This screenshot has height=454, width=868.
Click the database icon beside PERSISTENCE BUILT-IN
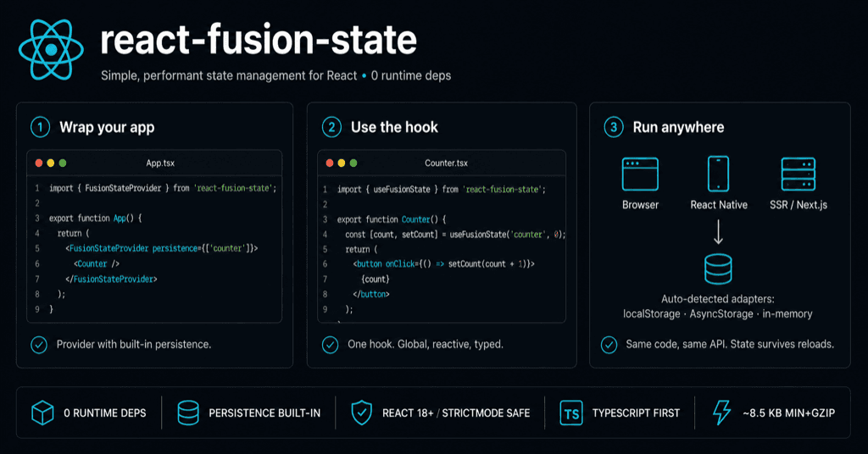pyautogui.click(x=188, y=412)
